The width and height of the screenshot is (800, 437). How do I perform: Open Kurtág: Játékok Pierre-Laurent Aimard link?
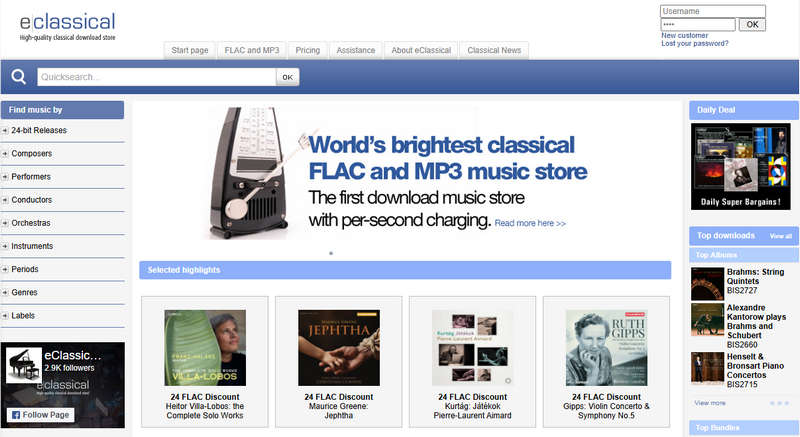[472, 411]
